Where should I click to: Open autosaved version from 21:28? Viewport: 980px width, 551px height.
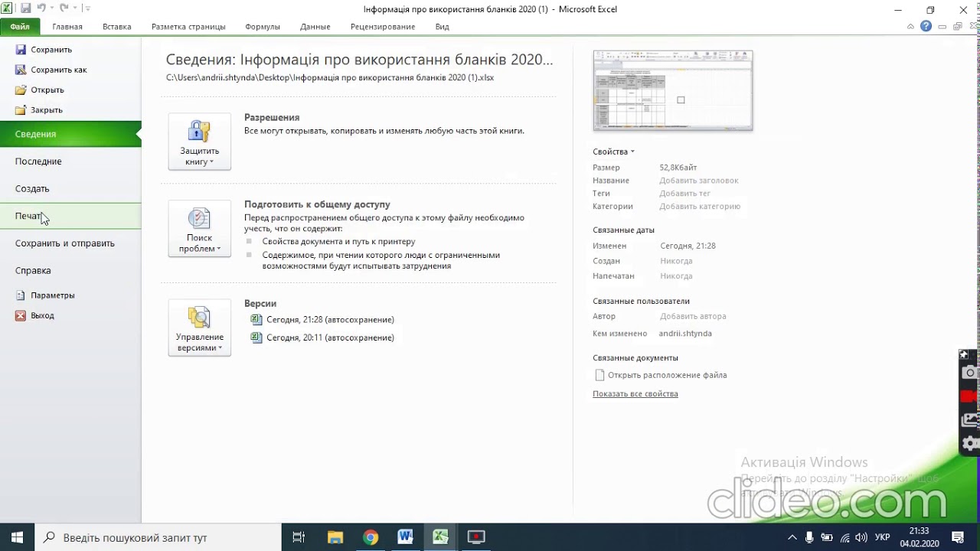tap(322, 320)
